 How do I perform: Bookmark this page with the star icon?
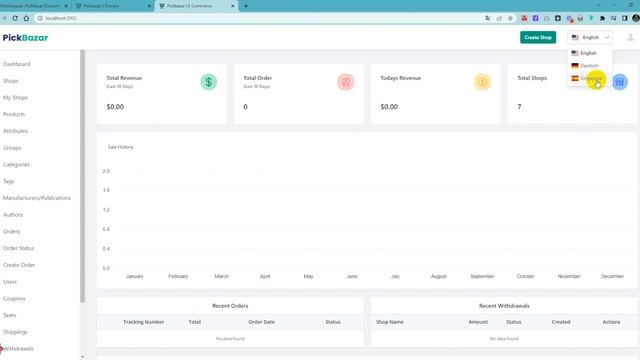tap(510, 18)
